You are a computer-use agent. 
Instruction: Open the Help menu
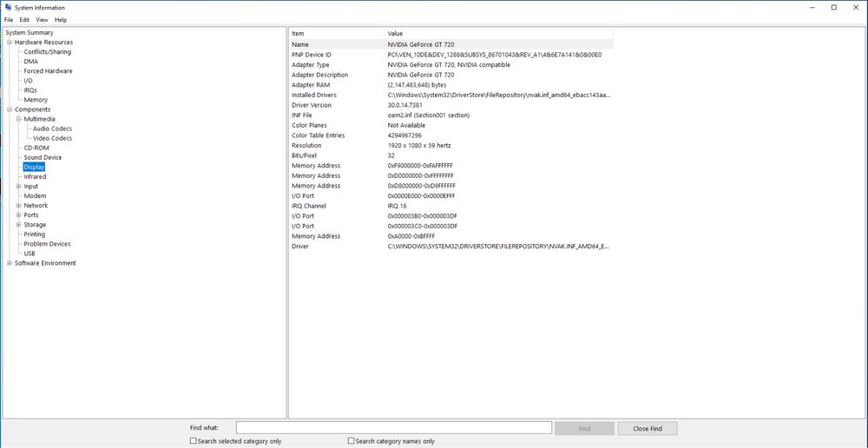[61, 20]
